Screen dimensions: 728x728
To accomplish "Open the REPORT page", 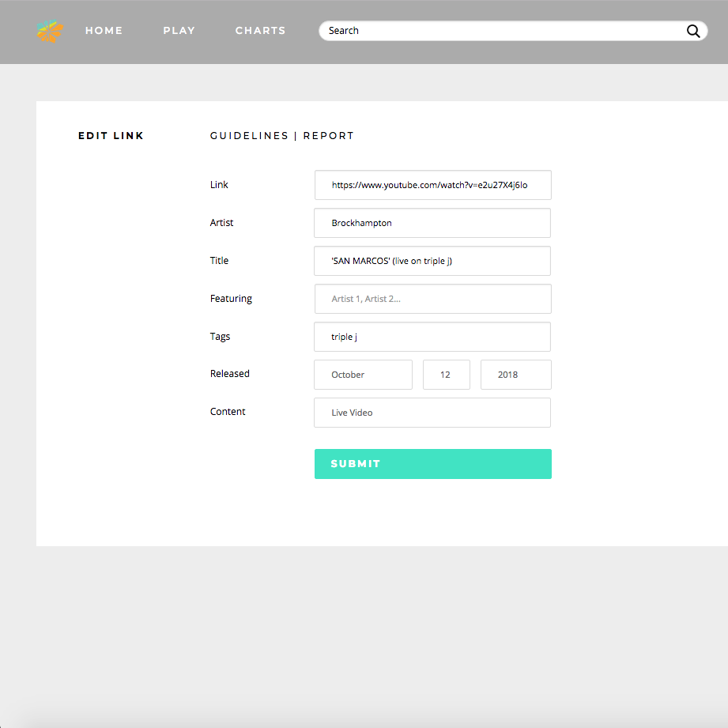I will (329, 135).
